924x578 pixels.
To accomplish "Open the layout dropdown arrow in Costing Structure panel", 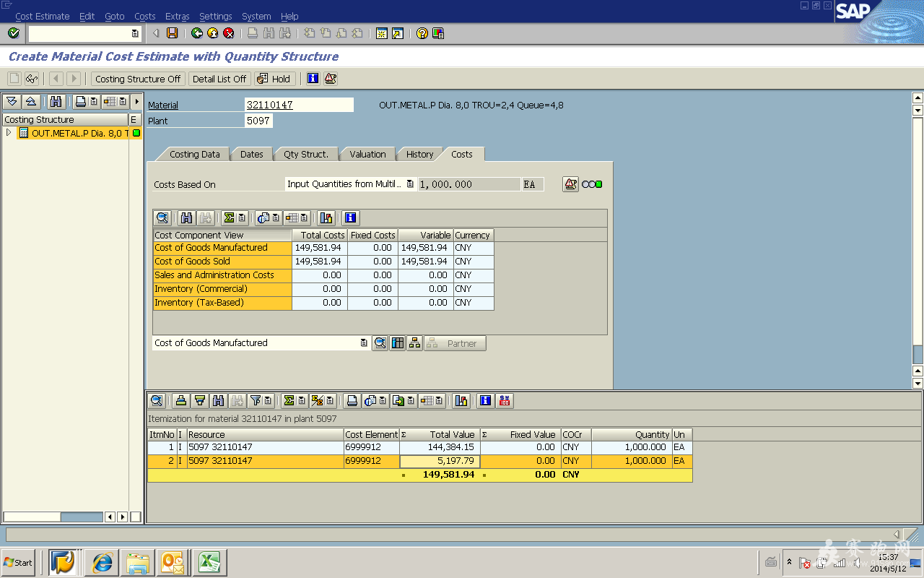I will [123, 102].
